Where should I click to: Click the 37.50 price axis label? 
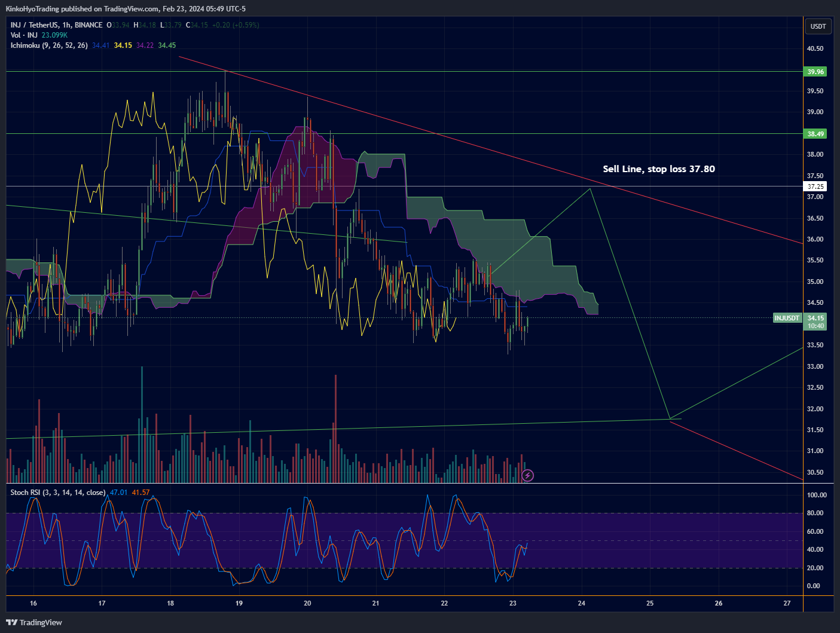[815, 176]
